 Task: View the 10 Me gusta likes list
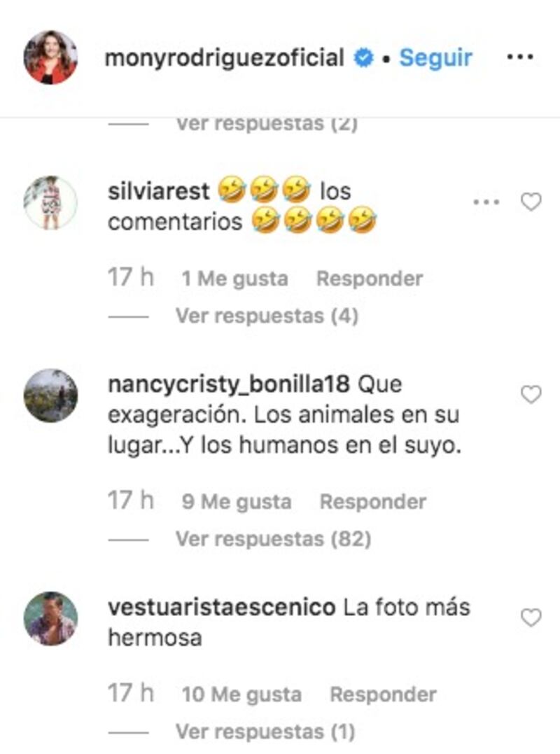[241, 694]
